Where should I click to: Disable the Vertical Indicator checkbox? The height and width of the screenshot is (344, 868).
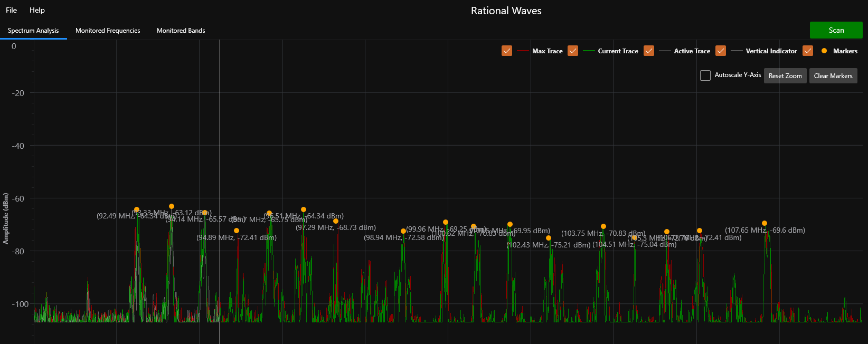(x=721, y=51)
